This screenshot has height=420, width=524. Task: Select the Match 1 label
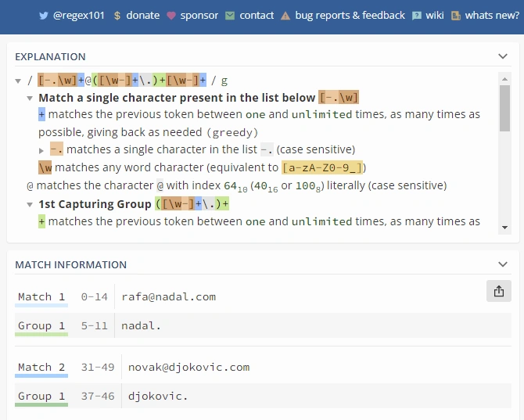point(41,296)
